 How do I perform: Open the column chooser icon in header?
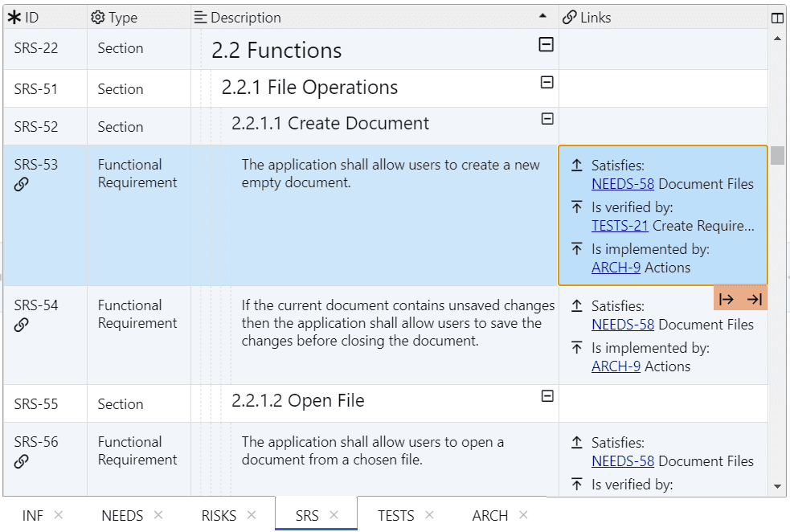pyautogui.click(x=777, y=18)
